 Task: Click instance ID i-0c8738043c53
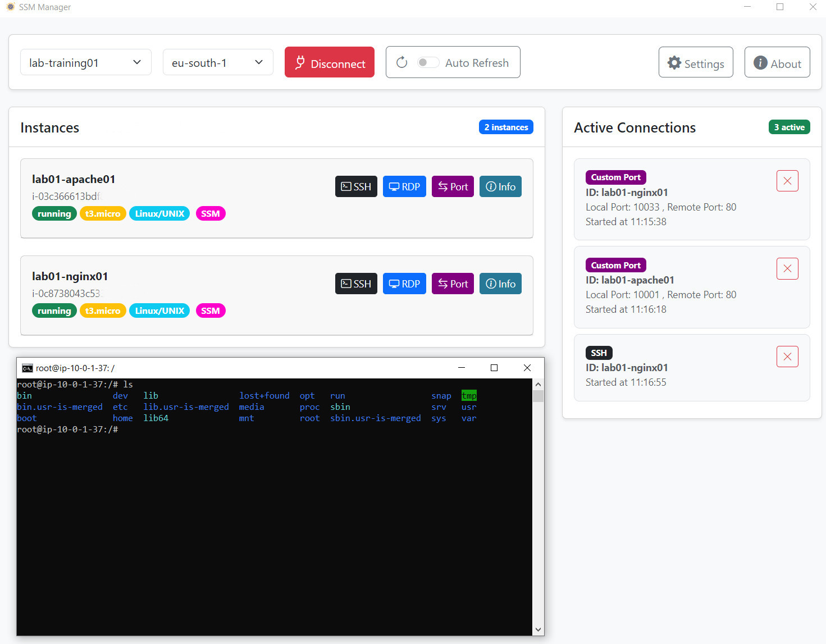pyautogui.click(x=66, y=294)
